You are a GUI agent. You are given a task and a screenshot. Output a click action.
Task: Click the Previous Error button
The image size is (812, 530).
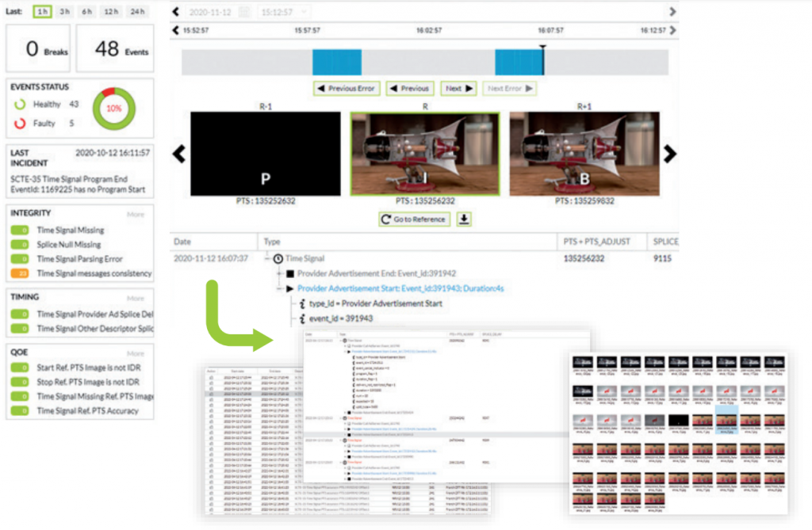click(346, 88)
